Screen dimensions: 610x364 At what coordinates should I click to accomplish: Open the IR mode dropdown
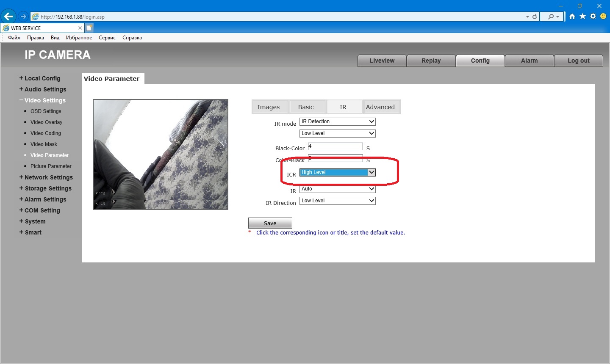337,121
